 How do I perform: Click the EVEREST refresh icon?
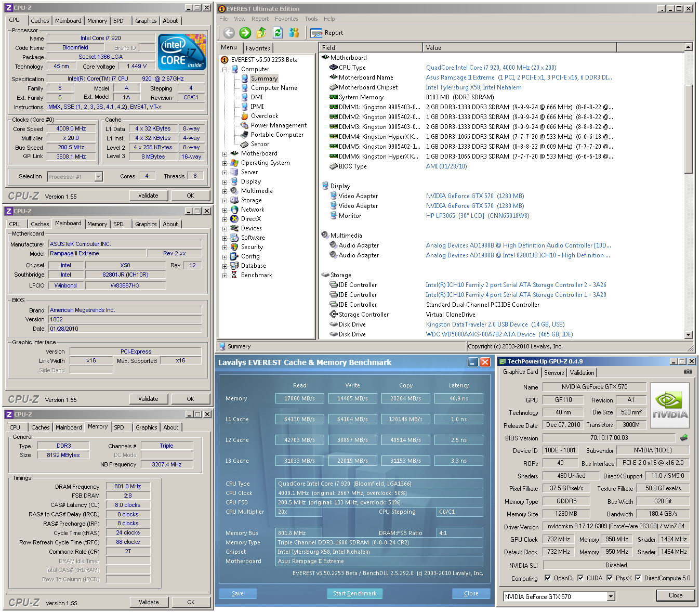[x=278, y=33]
